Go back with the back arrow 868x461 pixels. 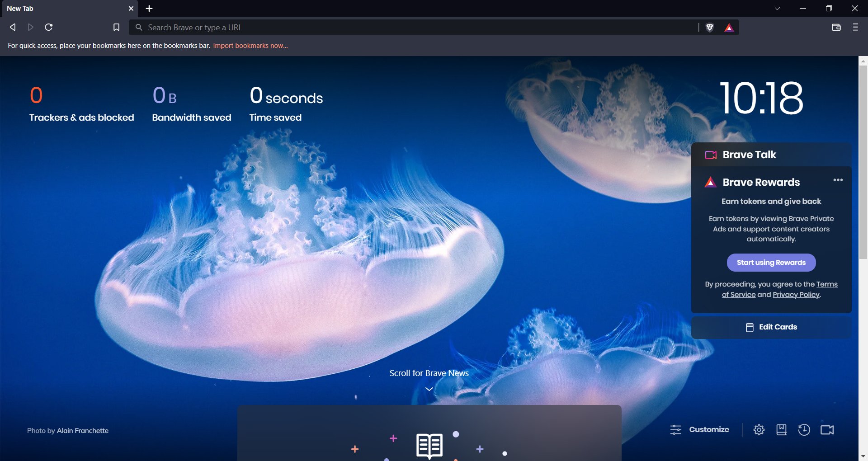(x=13, y=28)
